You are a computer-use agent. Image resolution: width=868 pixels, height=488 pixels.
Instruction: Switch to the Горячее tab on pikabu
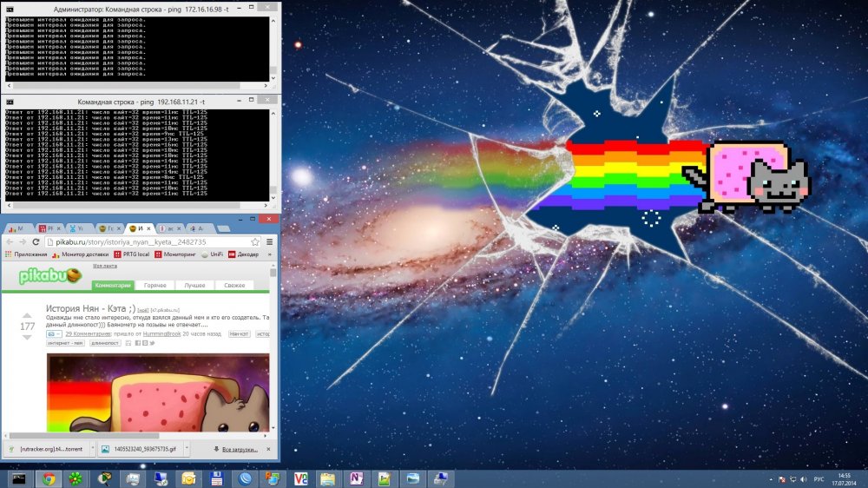pyautogui.click(x=155, y=286)
